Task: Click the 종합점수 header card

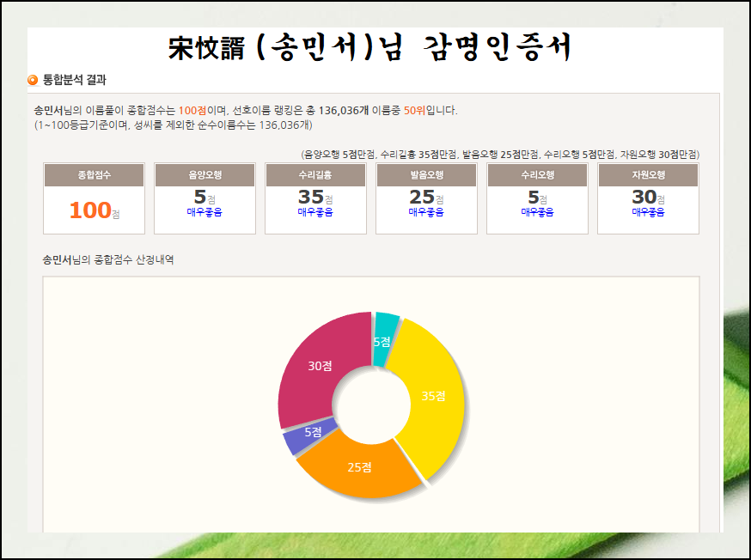Action: (94, 174)
